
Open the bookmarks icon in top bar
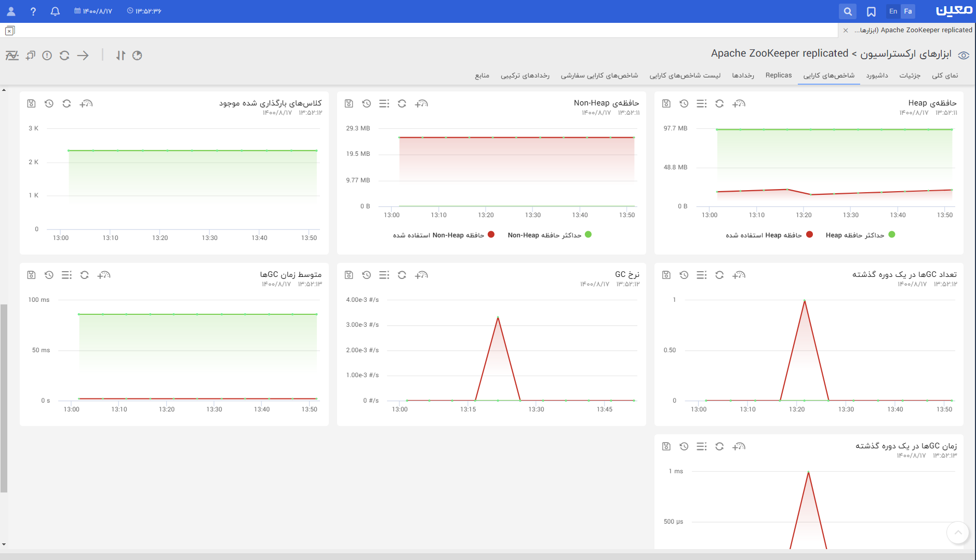tap(871, 11)
